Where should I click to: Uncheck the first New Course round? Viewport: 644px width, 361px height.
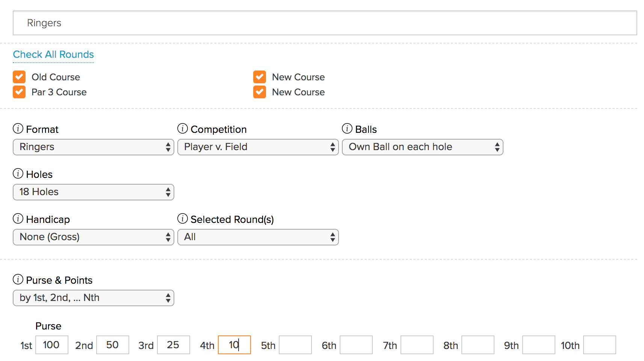[x=259, y=77]
